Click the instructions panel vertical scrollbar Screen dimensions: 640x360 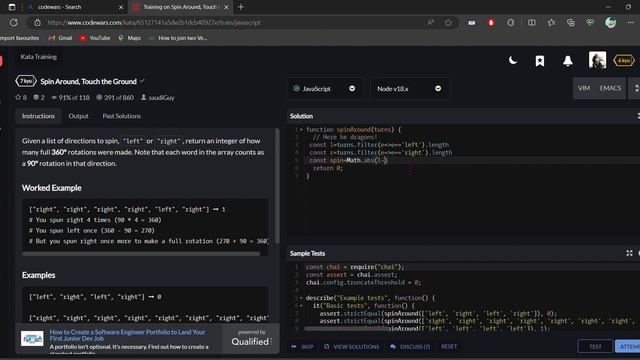coord(277,186)
